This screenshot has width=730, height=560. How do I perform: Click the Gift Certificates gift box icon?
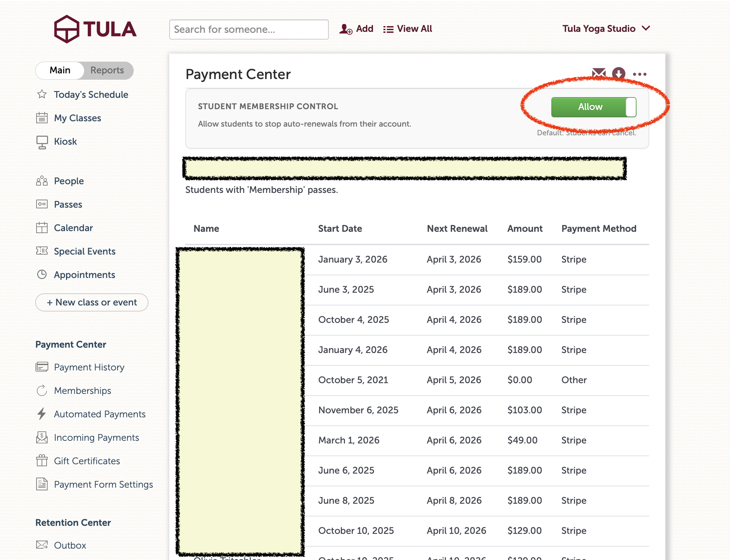pos(42,461)
